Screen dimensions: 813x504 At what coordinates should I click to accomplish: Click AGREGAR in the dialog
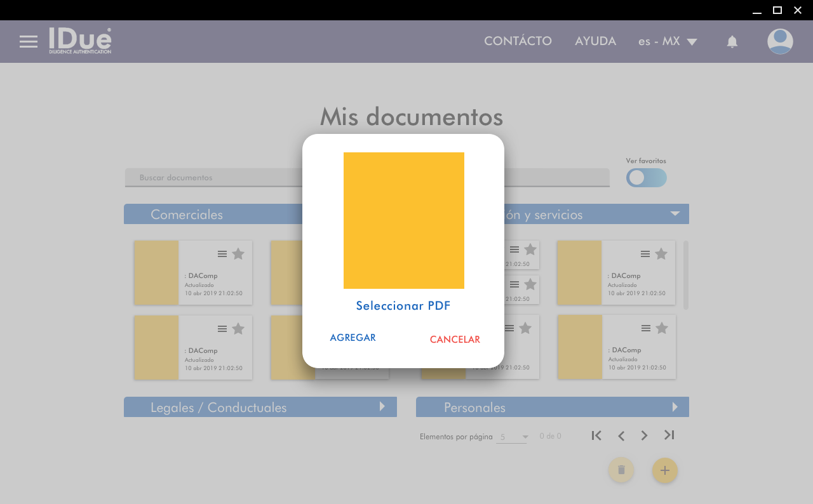coord(353,338)
